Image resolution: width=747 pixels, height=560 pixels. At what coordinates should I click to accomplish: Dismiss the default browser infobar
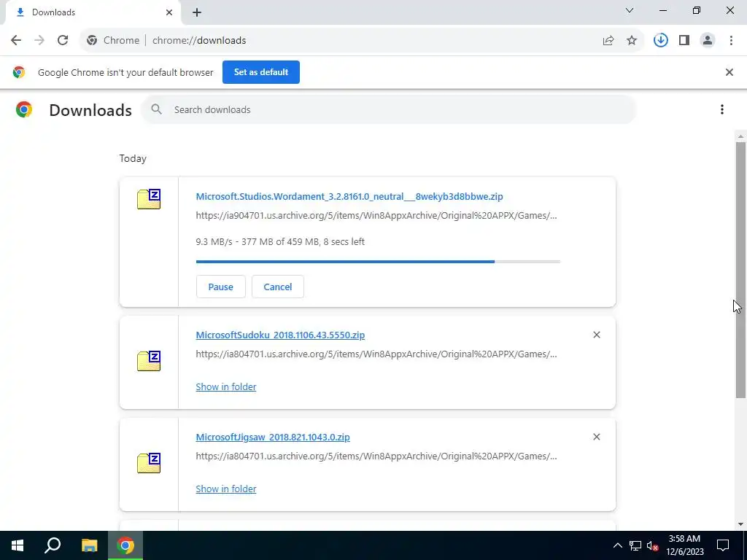[729, 72]
